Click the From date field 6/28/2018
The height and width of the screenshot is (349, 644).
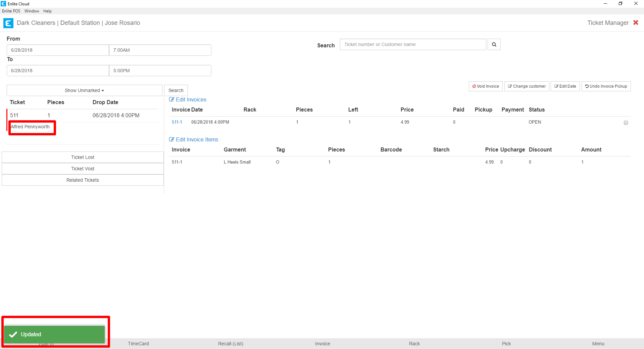[x=58, y=50]
